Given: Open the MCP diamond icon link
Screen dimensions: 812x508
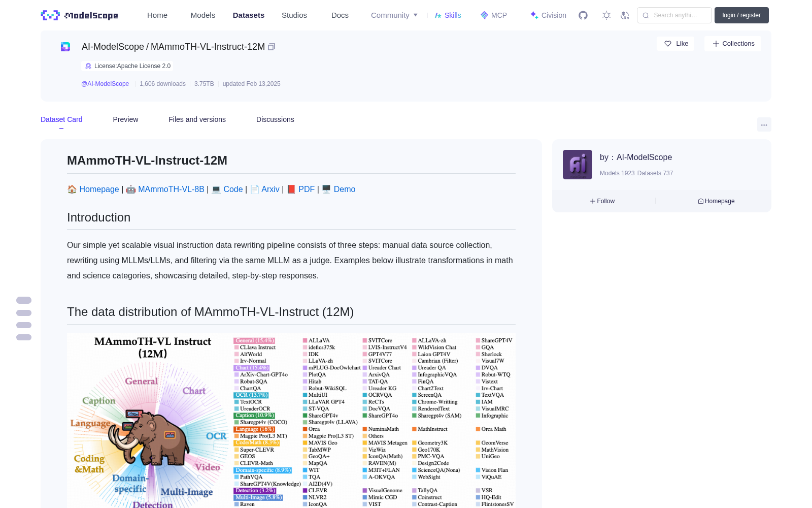Looking at the screenshot, I should pyautogui.click(x=493, y=15).
